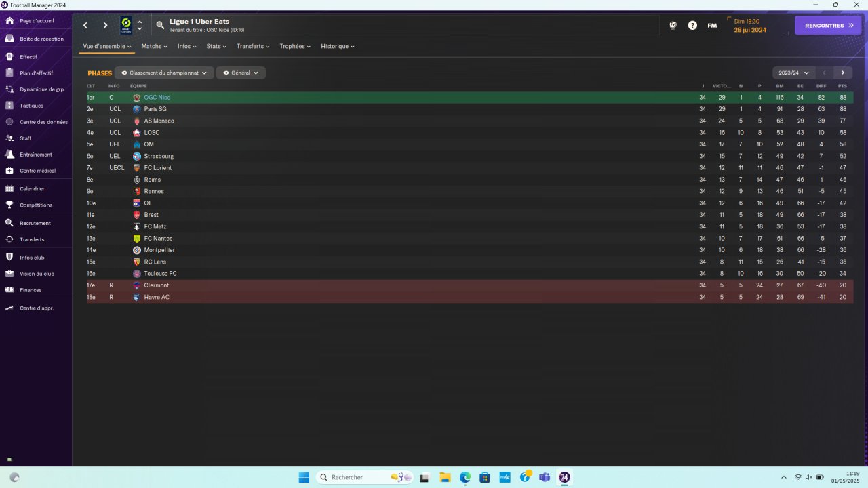
Task: Open the Stats tab menu
Action: point(216,47)
